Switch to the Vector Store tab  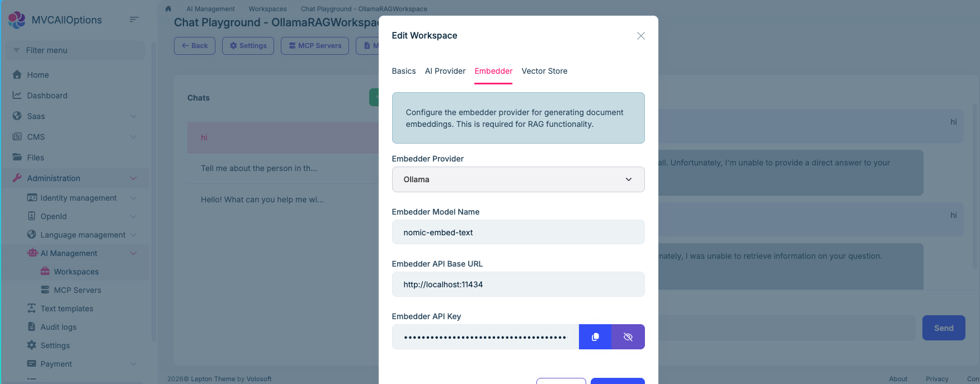tap(544, 71)
